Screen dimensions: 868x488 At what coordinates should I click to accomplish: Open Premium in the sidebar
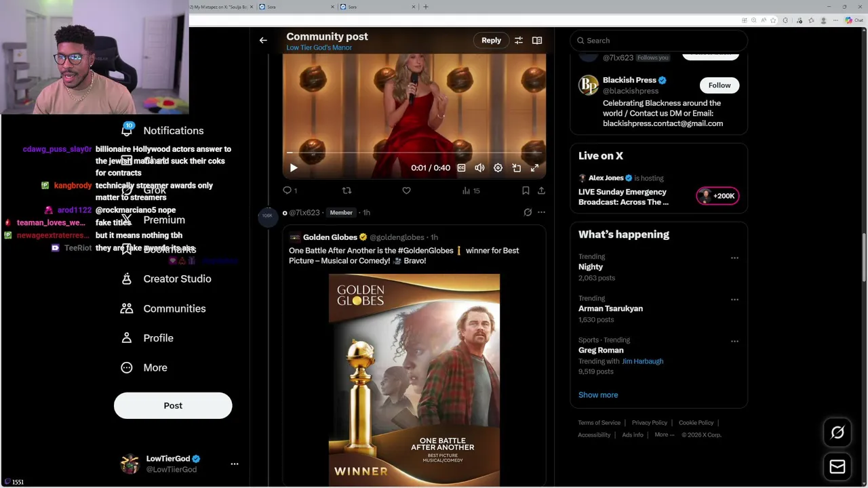tap(164, 220)
